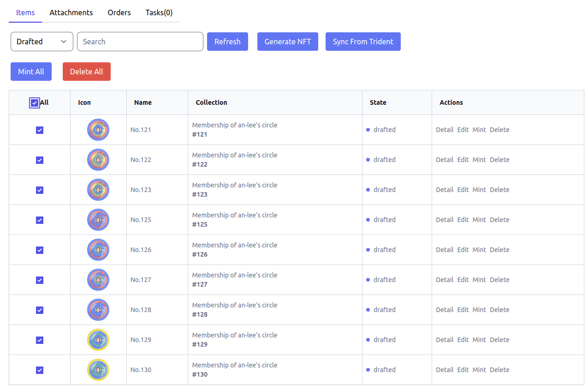The height and width of the screenshot is (391, 588).
Task: Click Mint link for No.121
Action: pyautogui.click(x=479, y=130)
